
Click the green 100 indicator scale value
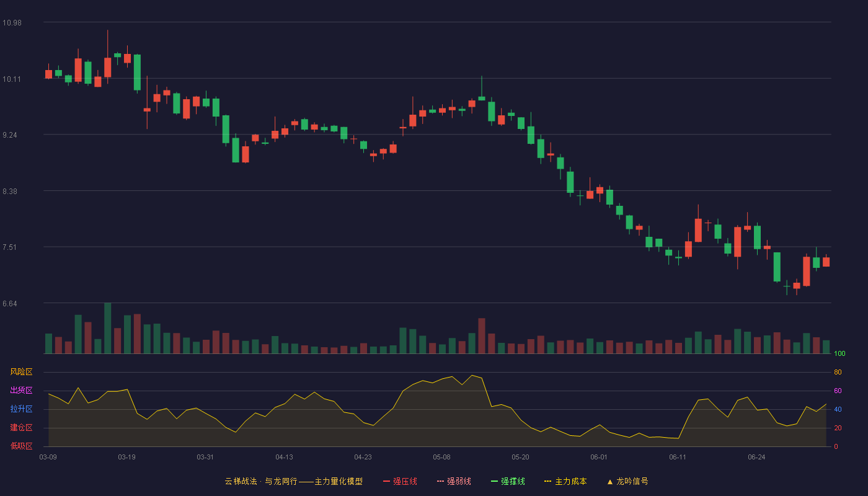[x=839, y=353]
